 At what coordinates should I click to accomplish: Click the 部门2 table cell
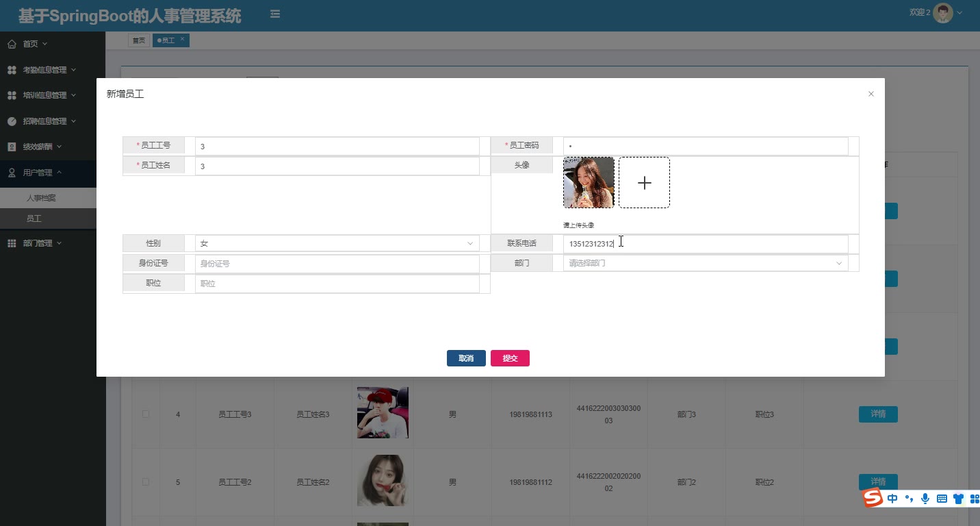[x=686, y=482]
